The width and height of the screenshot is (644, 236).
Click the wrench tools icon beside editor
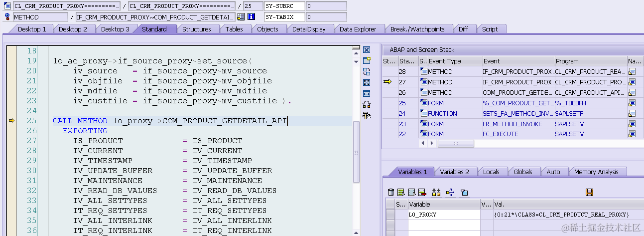(367, 115)
